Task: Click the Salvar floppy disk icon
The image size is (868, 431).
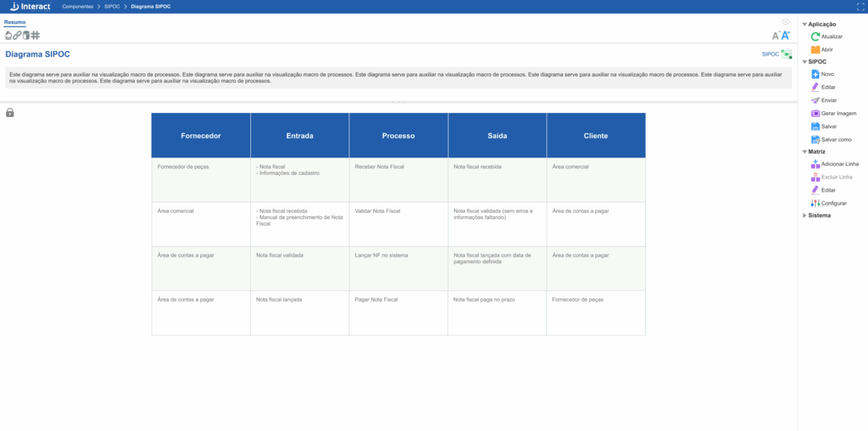Action: pos(815,126)
